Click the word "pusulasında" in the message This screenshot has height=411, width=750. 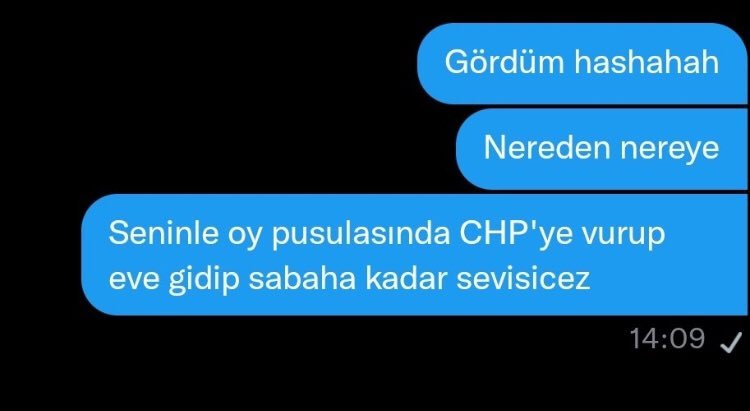tap(361, 235)
